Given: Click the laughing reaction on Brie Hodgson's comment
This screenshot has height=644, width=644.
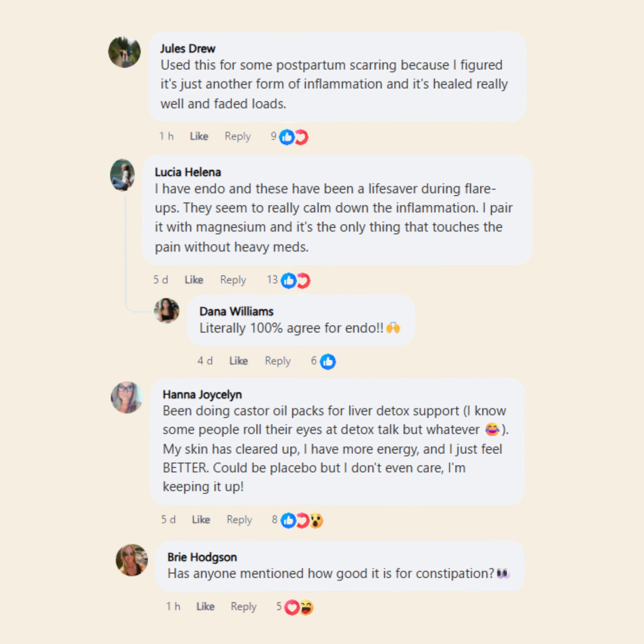Looking at the screenshot, I should coord(306,607).
